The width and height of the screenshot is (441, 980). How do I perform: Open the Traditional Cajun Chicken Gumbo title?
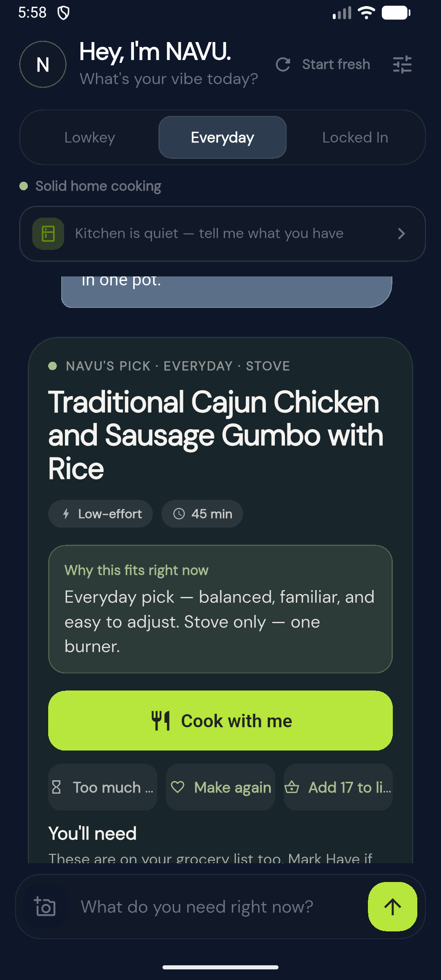tap(216, 435)
